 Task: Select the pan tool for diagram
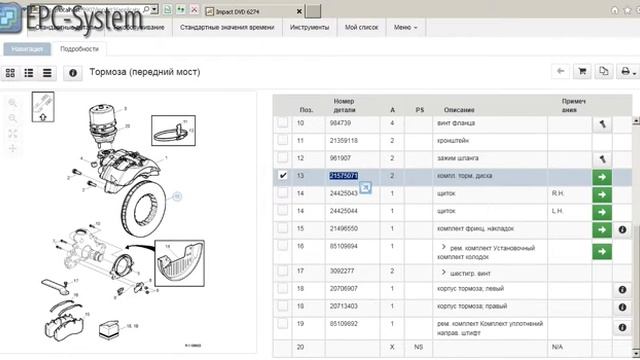pos(13,148)
